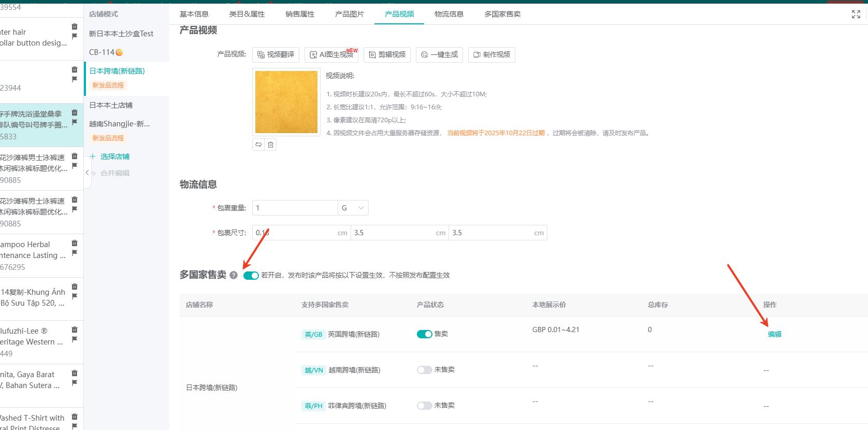Click 选择店铺 to add a store
This screenshot has height=430, width=868.
(114, 156)
